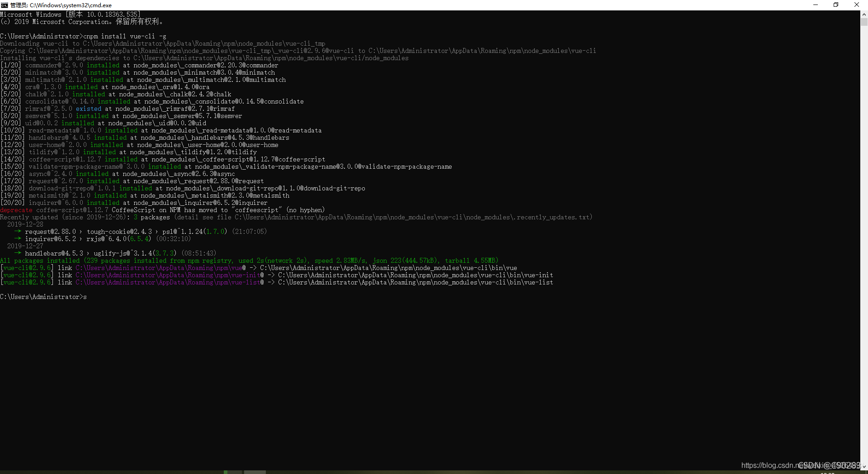Click the cmd.exe icon in the title bar
Screen dimensions: 868x474
(x=5, y=5)
